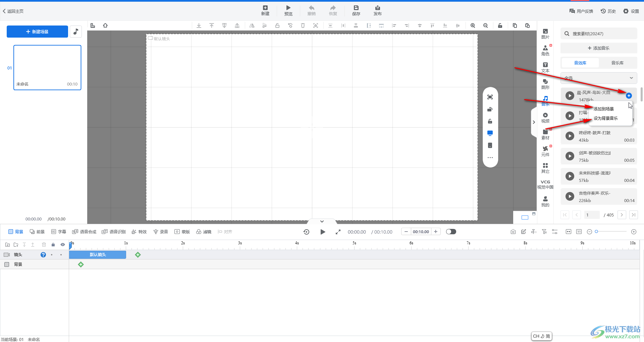
Task: Click the timeline zoom slider handle
Action: pos(596,232)
